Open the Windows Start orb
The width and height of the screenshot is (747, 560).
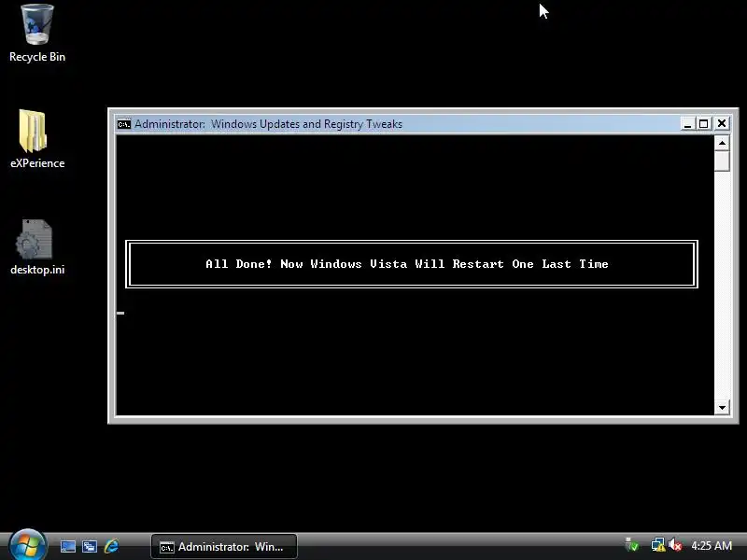tap(27, 546)
